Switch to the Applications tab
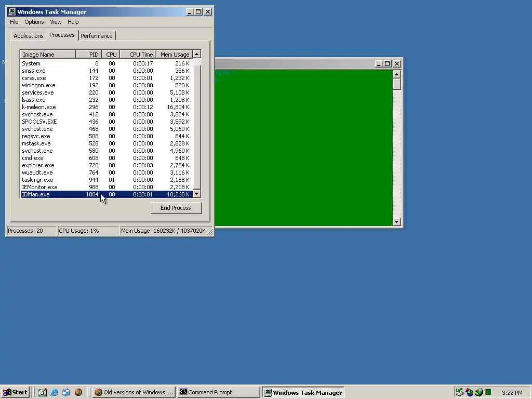 29,36
